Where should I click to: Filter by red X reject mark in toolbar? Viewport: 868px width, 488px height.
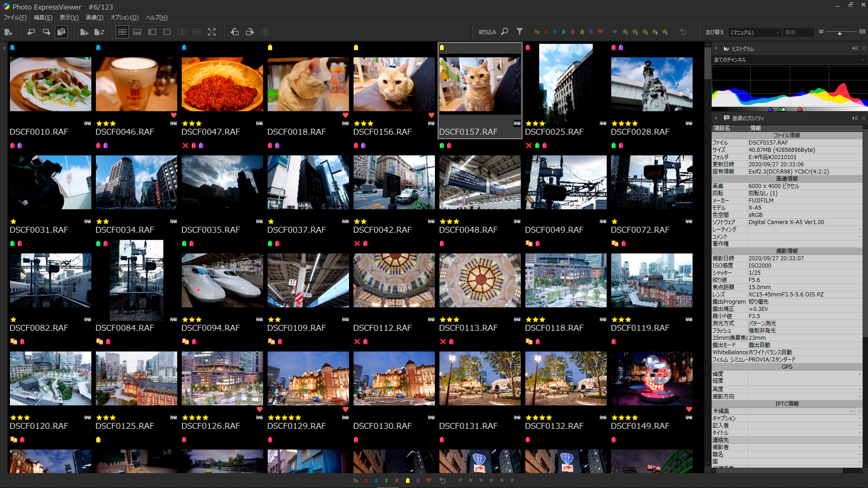click(546, 32)
